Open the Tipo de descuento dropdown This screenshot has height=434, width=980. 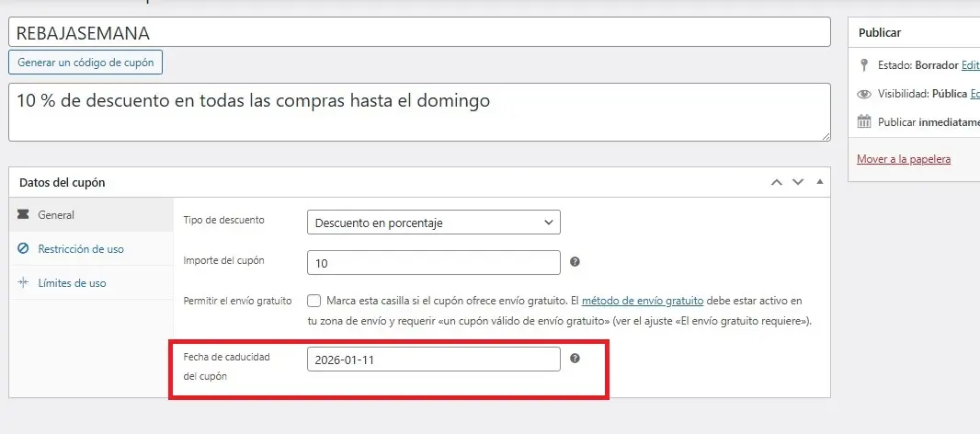pyautogui.click(x=433, y=223)
